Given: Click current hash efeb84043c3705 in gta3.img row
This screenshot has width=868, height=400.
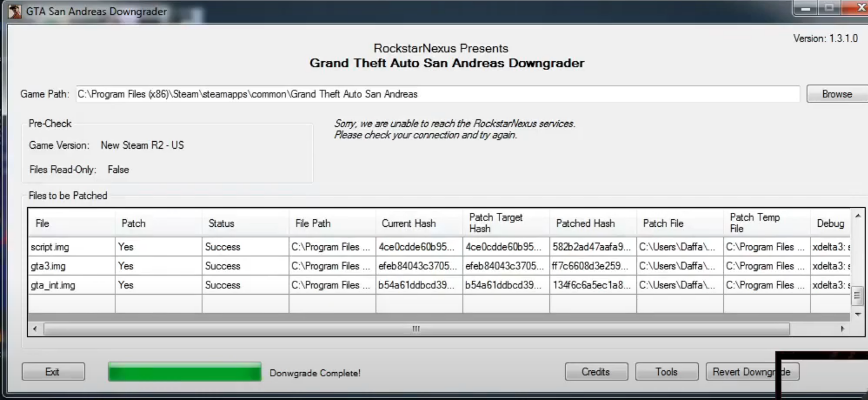Looking at the screenshot, I should point(419,266).
